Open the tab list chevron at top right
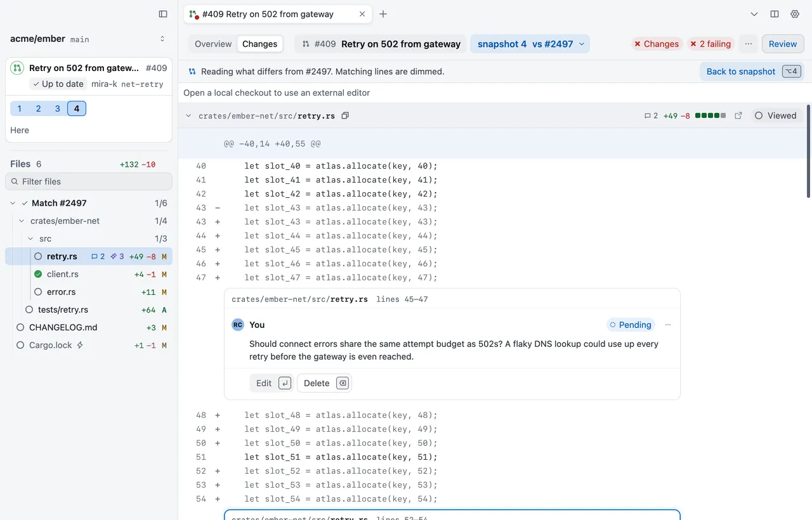The height and width of the screenshot is (520, 812). (x=754, y=14)
